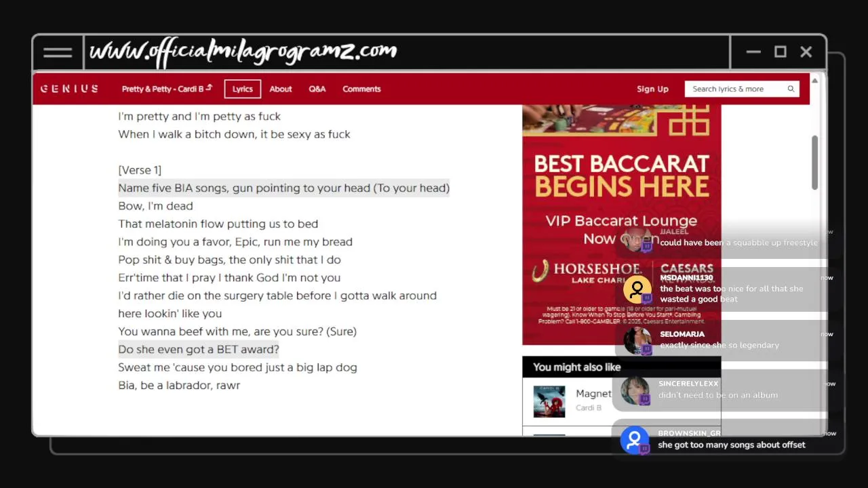Minimize the overlay browser window

(x=753, y=52)
